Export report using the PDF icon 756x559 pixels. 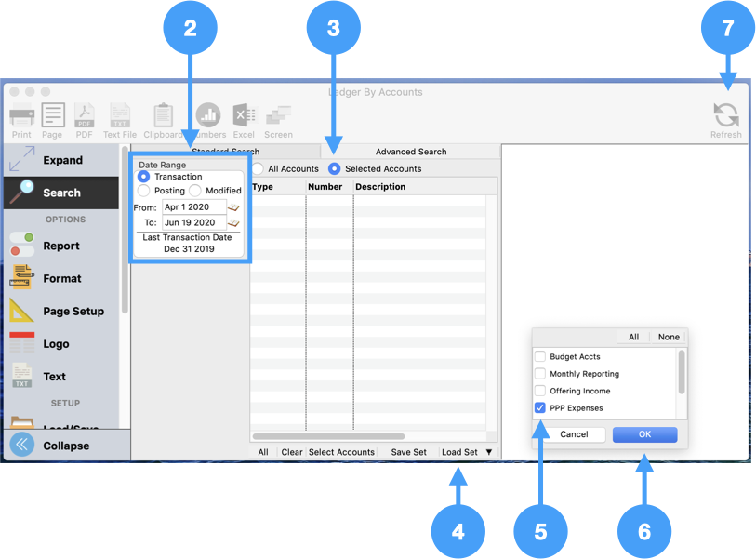[x=84, y=116]
